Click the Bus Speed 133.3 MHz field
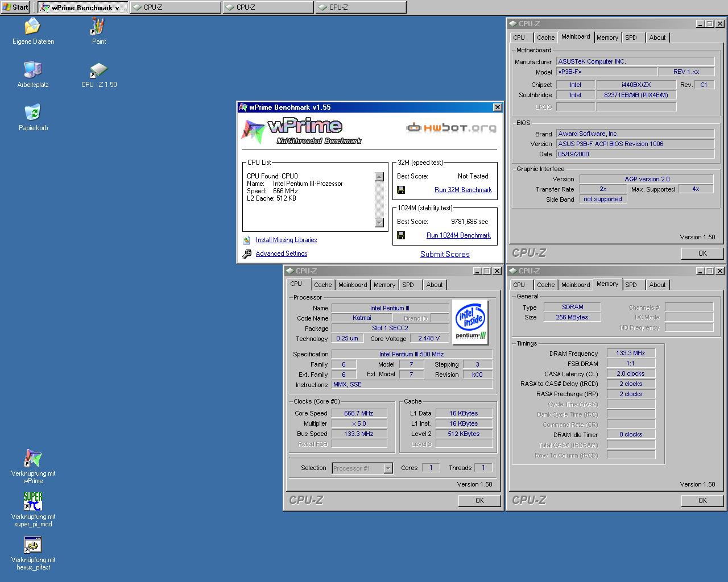728x582 pixels. 359,434
